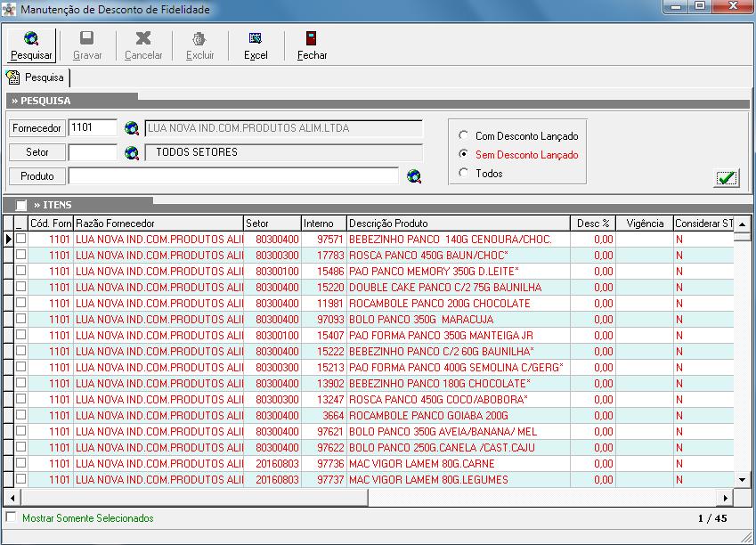Tick the checkbox for PAO PANCO MEMORY 350G D.LEITE

20,270
